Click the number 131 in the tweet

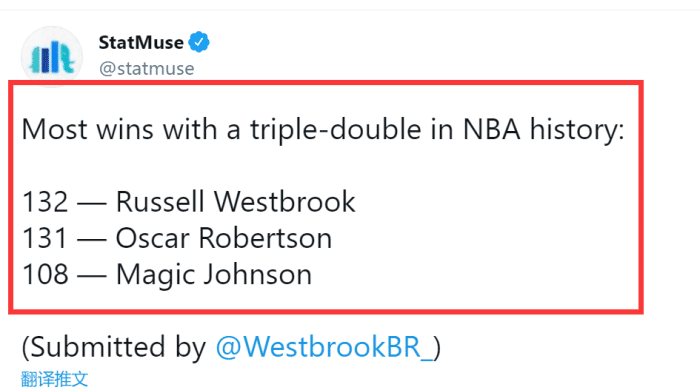coord(45,238)
